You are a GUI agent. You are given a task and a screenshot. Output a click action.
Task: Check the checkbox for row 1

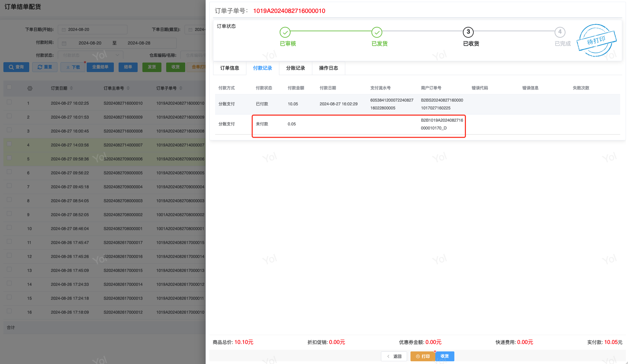click(9, 102)
